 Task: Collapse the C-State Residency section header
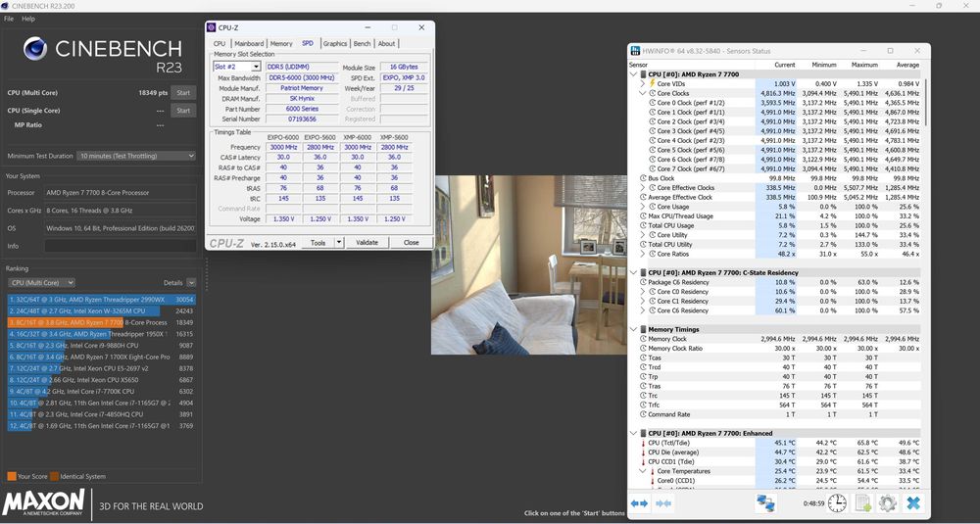634,272
